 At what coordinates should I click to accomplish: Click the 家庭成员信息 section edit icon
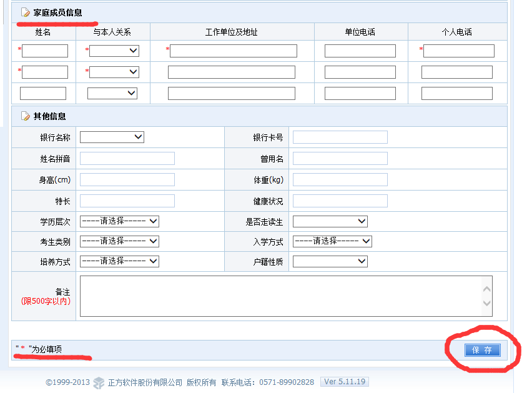pos(25,12)
